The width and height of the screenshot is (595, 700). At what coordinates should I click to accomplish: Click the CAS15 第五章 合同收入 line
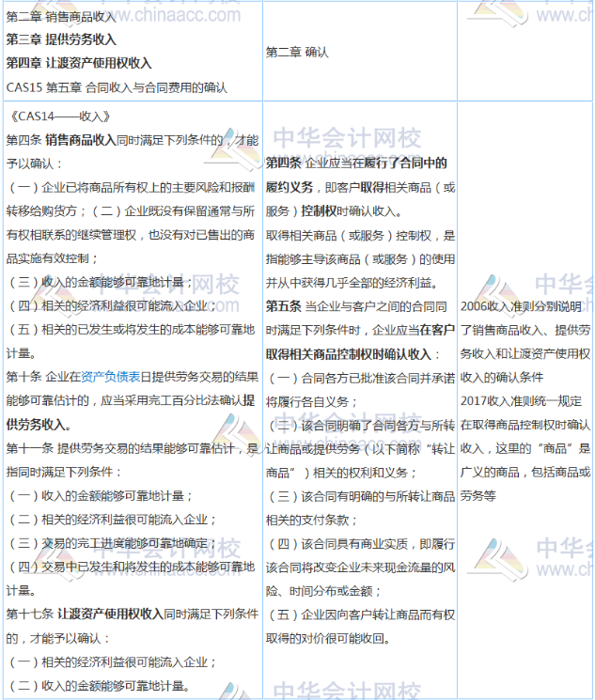tap(117, 87)
